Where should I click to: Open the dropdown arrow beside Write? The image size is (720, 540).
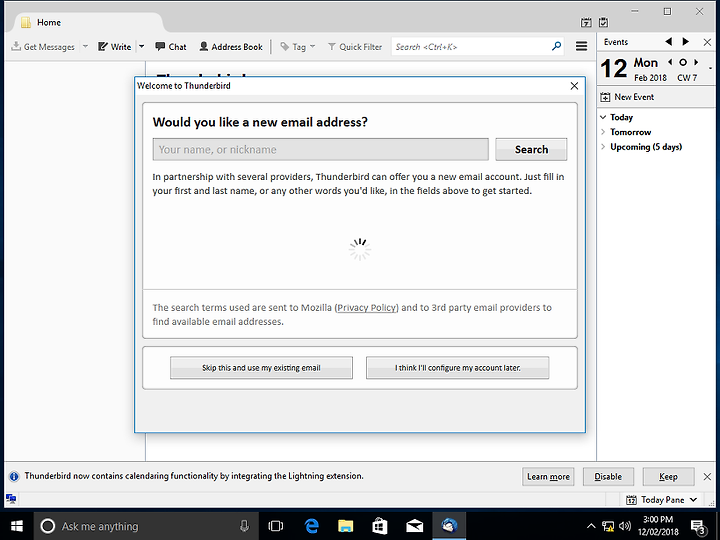tap(141, 47)
